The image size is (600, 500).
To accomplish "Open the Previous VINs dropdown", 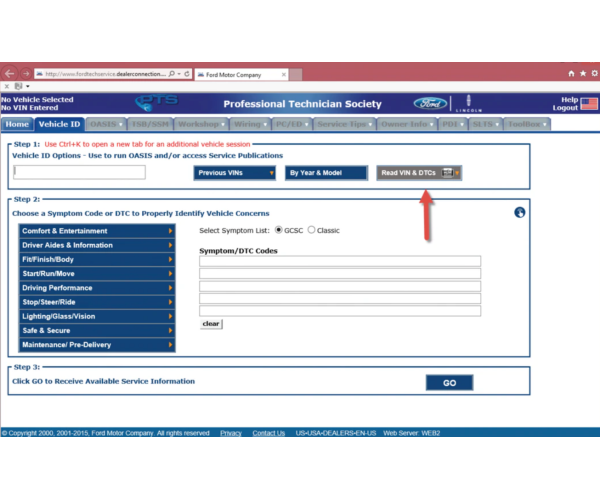I will click(234, 173).
